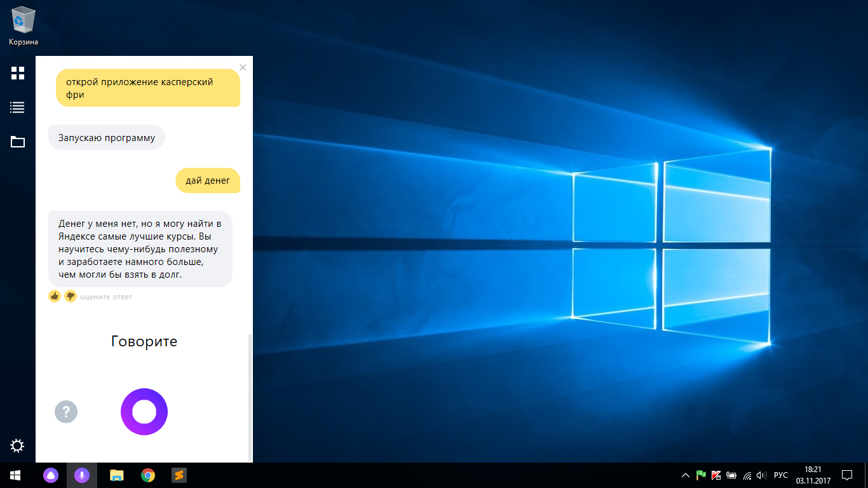Click the 'Запускаю программу' reply bubble

point(106,137)
